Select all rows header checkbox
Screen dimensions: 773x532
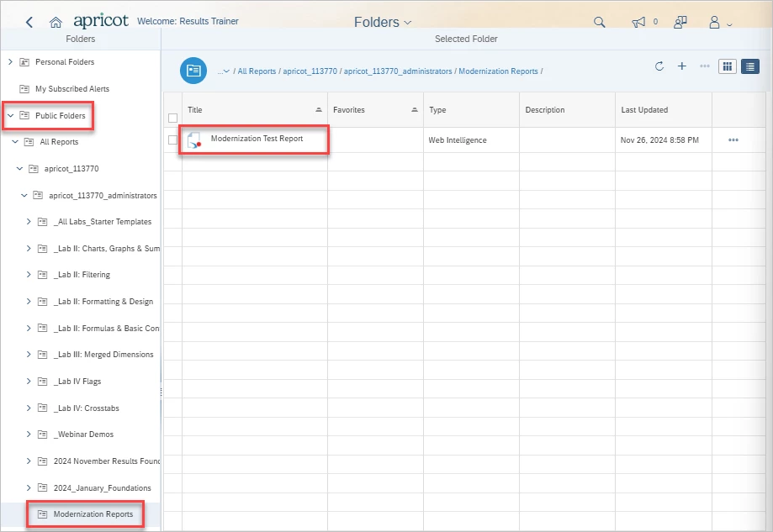tap(172, 118)
